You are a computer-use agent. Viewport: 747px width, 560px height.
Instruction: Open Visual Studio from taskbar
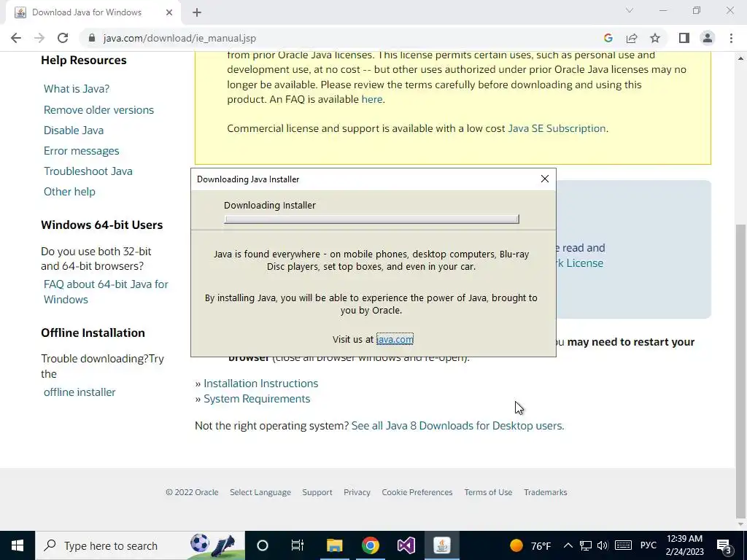coord(406,545)
